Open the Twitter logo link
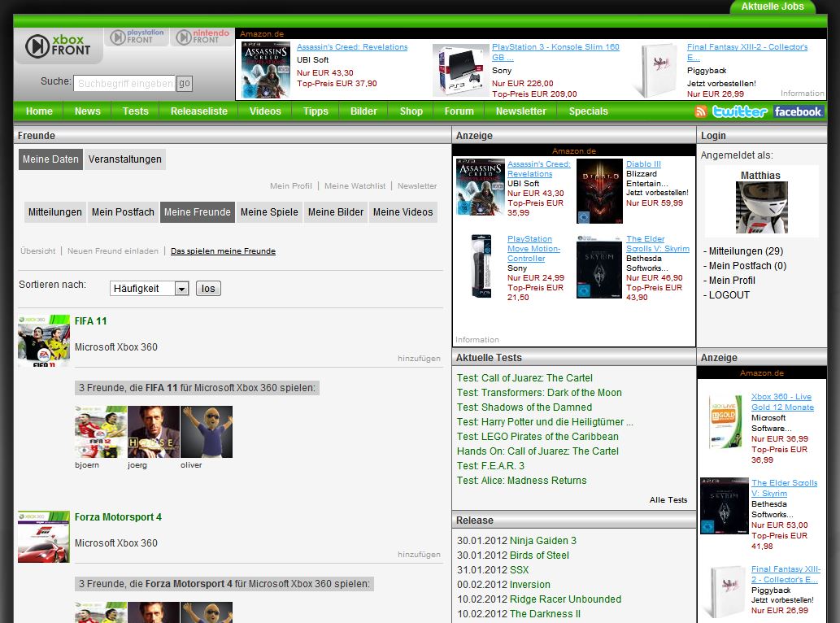 pyautogui.click(x=740, y=111)
